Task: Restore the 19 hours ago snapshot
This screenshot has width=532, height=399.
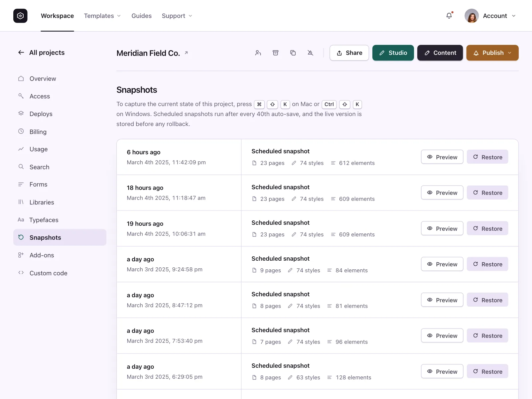Action: pyautogui.click(x=487, y=228)
